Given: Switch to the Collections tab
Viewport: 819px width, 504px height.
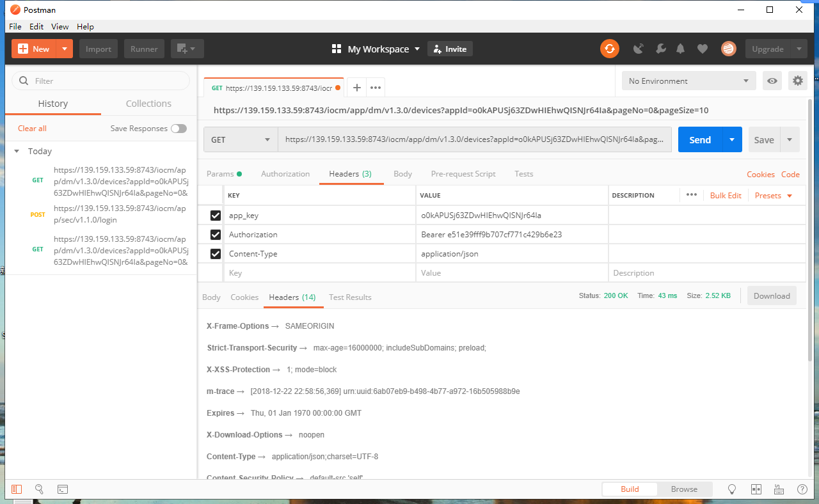Looking at the screenshot, I should (x=148, y=104).
